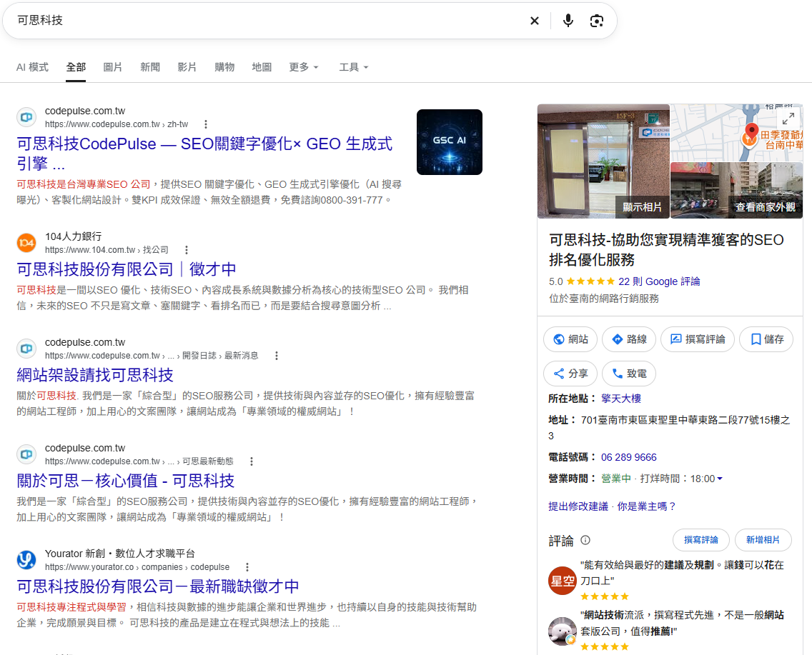Viewport: 812px width, 655px height.
Task: Click 你是業主嗎？ link
Action: pyautogui.click(x=647, y=506)
